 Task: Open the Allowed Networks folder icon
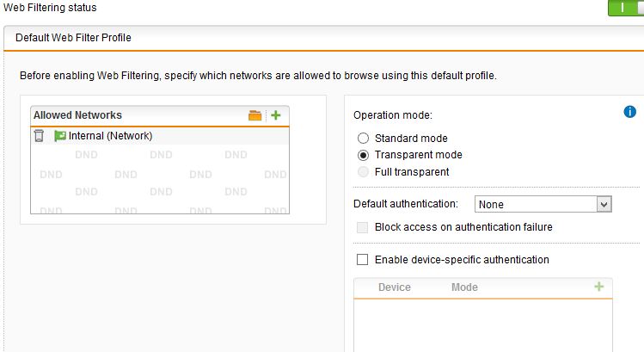(255, 115)
